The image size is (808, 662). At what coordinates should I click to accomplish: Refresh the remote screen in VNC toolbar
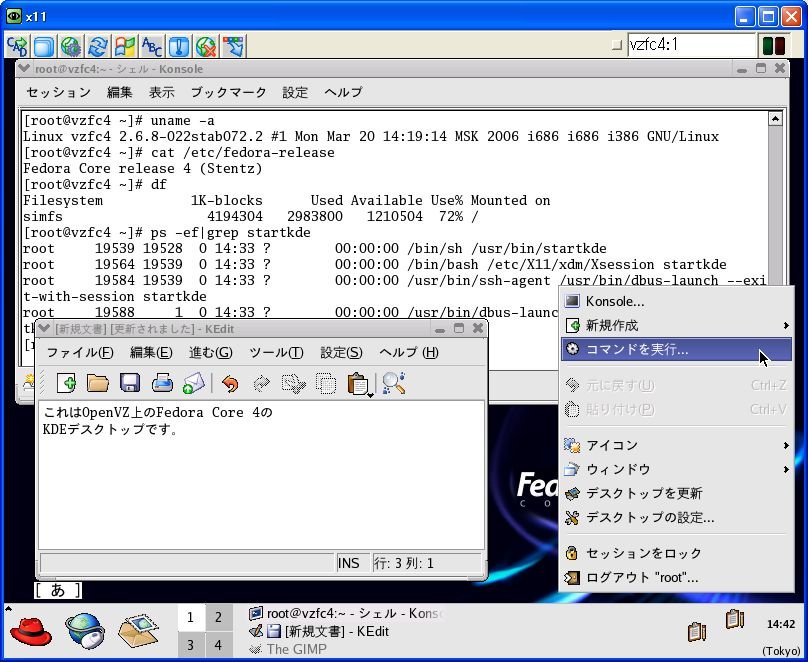coord(98,46)
